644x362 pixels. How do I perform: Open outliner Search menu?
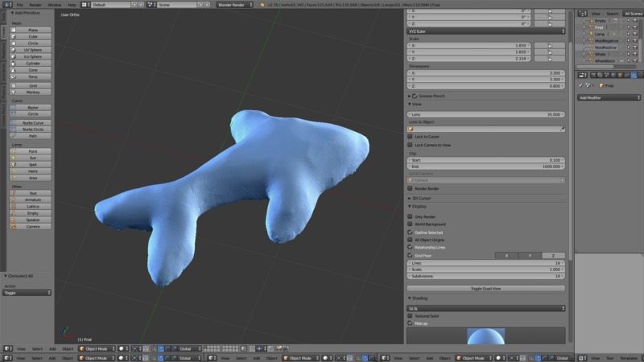coord(612,14)
